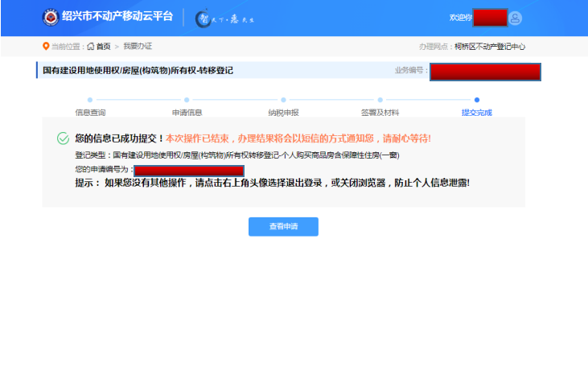This screenshot has width=588, height=392.
Task: Click the 欢迎你 greeting text
Action: [460, 18]
